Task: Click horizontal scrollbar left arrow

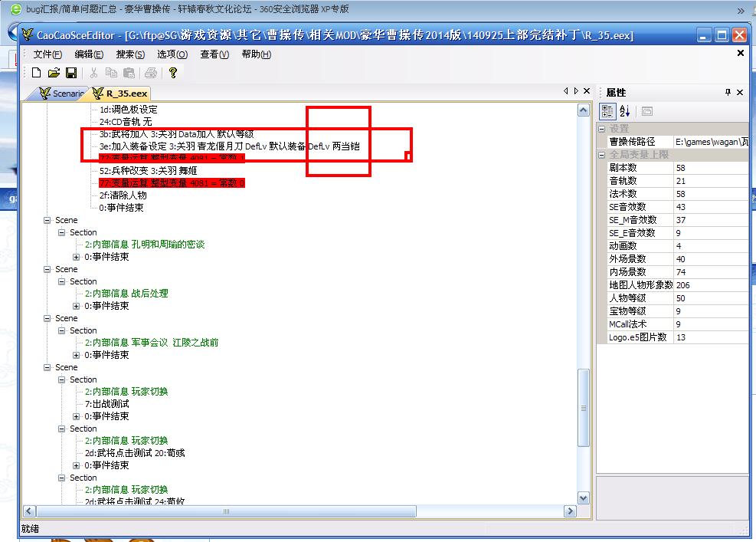Action: coord(29,511)
